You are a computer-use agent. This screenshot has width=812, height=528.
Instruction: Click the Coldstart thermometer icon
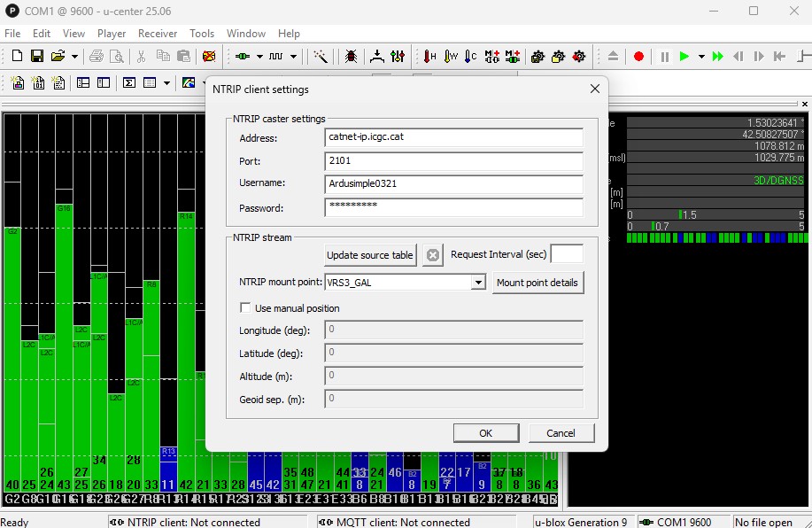[471, 57]
